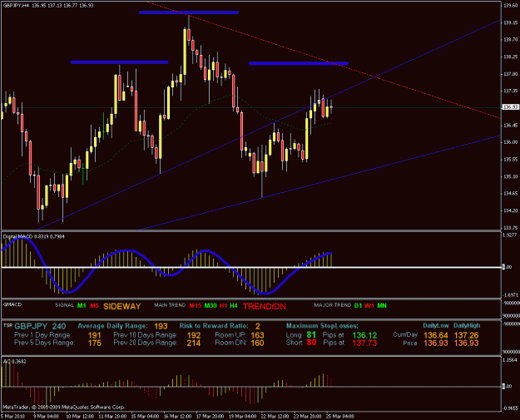Click the D1 major trend label

[x=358, y=305]
